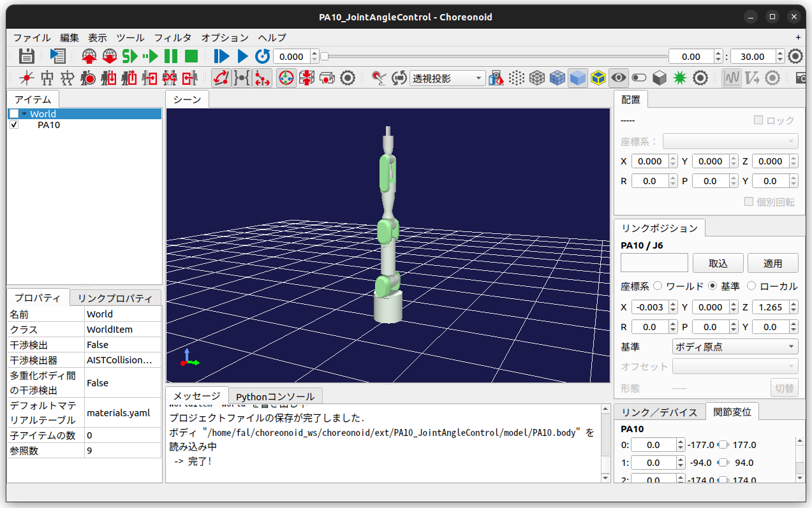Image resolution: width=812 pixels, height=508 pixels.
Task: Toggle the eye visibility icon in scene toolbar
Action: (x=618, y=78)
